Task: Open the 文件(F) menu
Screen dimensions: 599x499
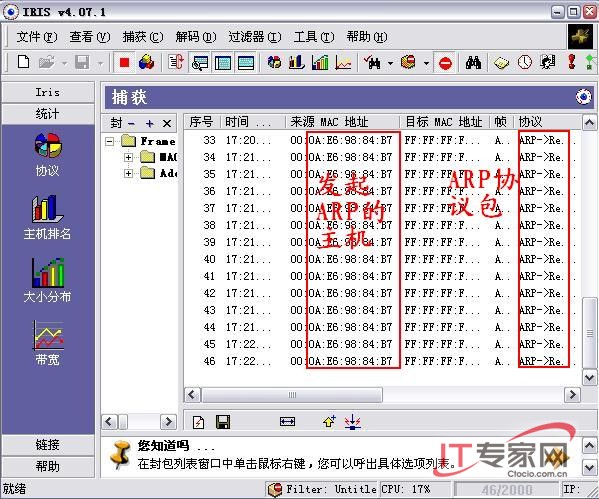Action: coord(37,37)
